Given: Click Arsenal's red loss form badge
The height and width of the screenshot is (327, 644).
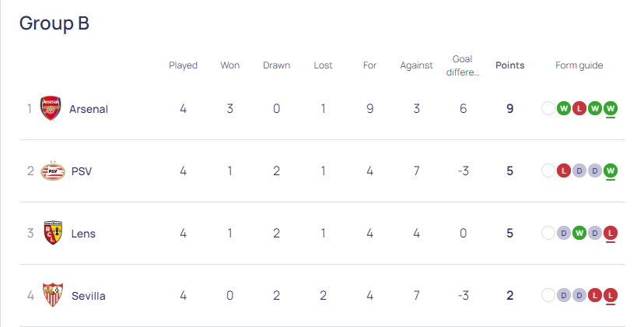Looking at the screenshot, I should click(579, 108).
